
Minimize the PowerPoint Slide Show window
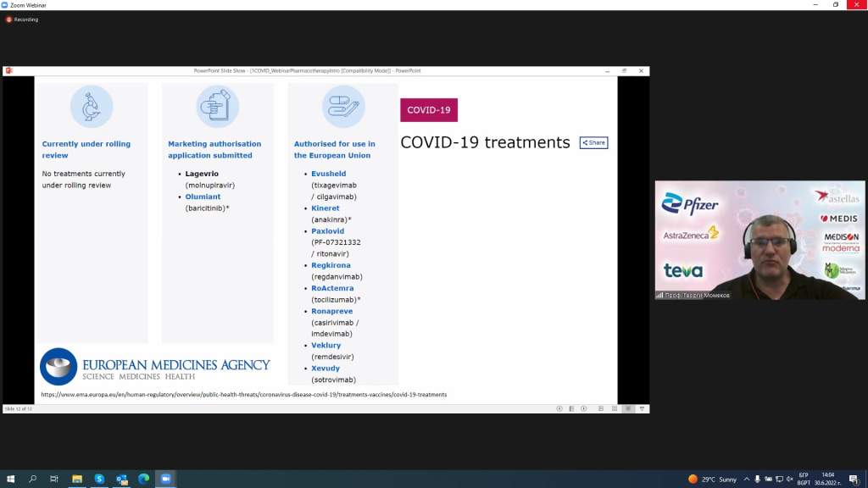click(x=607, y=71)
